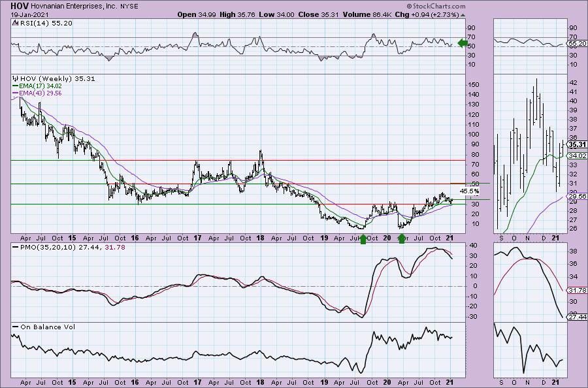This screenshot has width=588, height=388.
Task: Select the Open 34.99 value
Action: click(197, 14)
